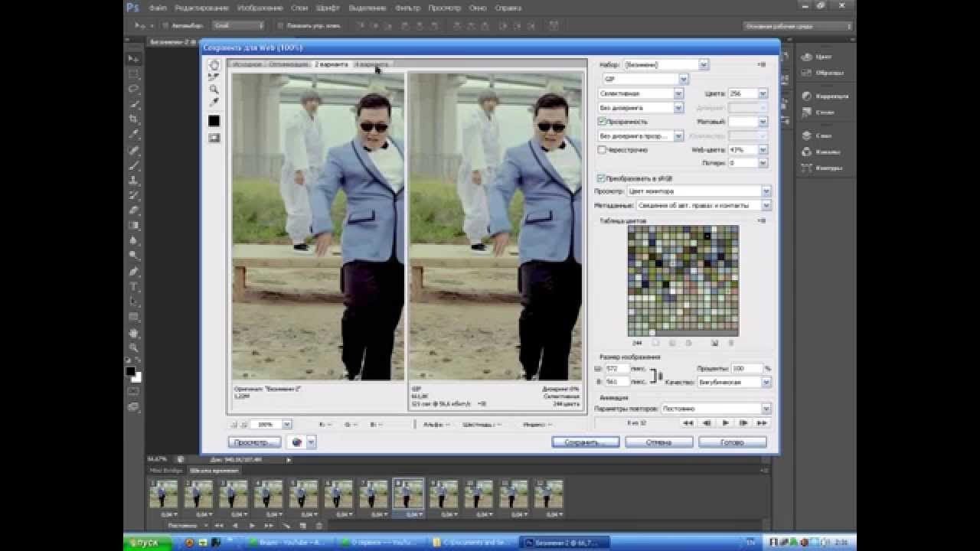Screen dimensions: 980x551
Task: Select the Lasso tool in Photoshop toolbox
Action: 134,89
